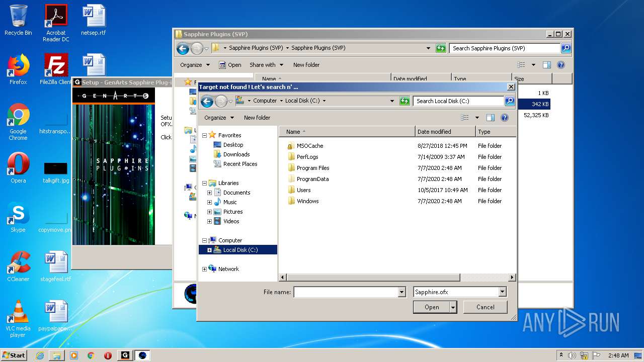Click the Search Local Disk magnifier icon

tap(510, 101)
